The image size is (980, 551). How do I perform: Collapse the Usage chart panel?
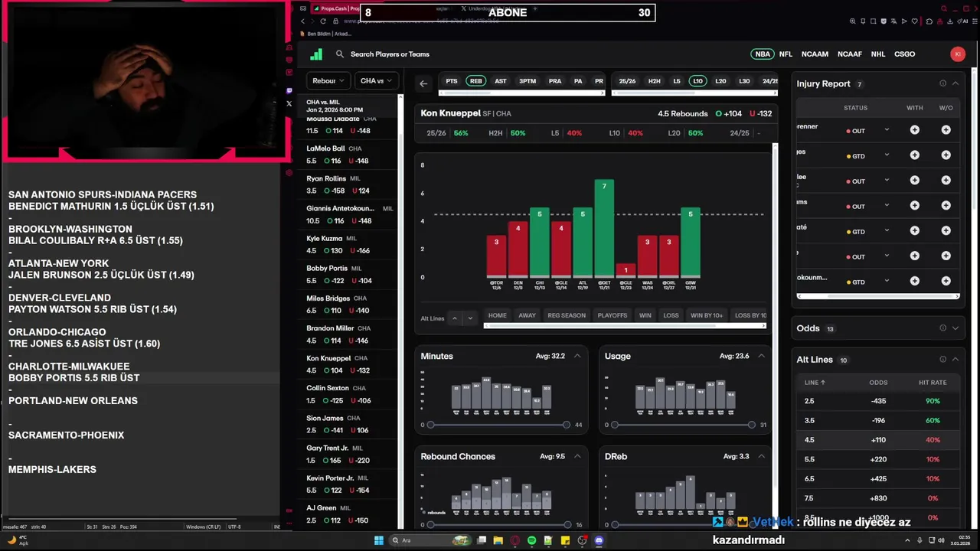[x=761, y=356]
